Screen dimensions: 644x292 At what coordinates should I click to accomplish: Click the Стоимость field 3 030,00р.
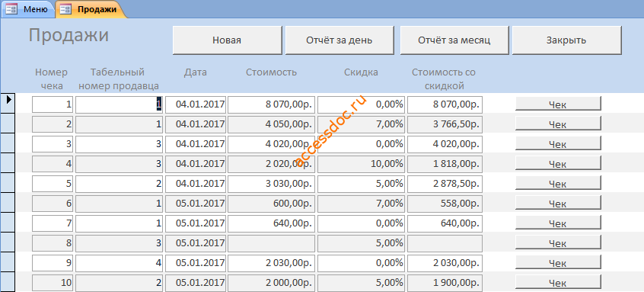tap(272, 184)
